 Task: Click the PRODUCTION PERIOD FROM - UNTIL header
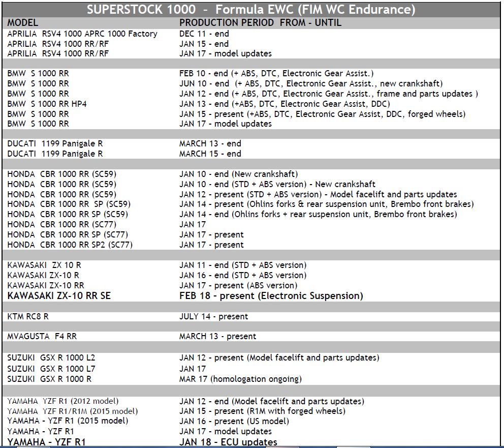260,23
